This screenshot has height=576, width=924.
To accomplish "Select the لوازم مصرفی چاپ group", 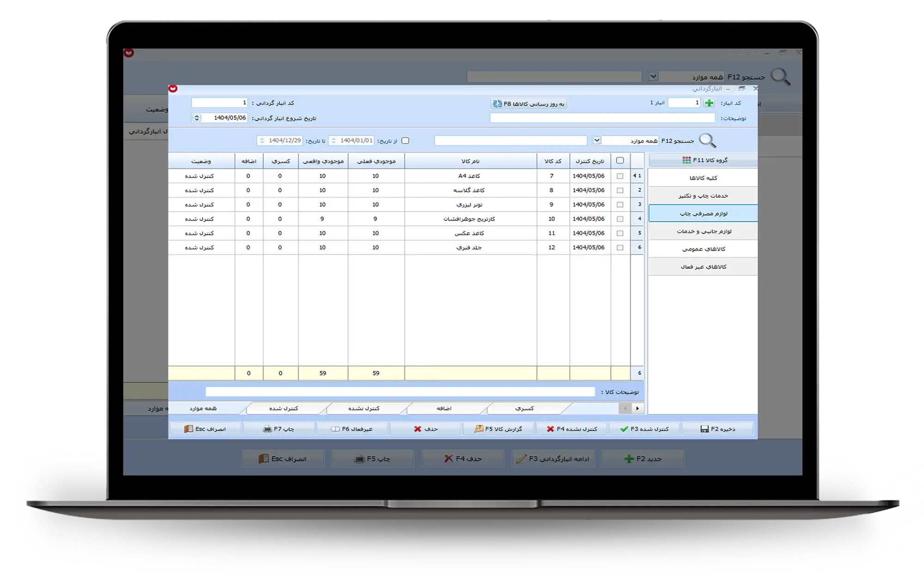I will 703,213.
